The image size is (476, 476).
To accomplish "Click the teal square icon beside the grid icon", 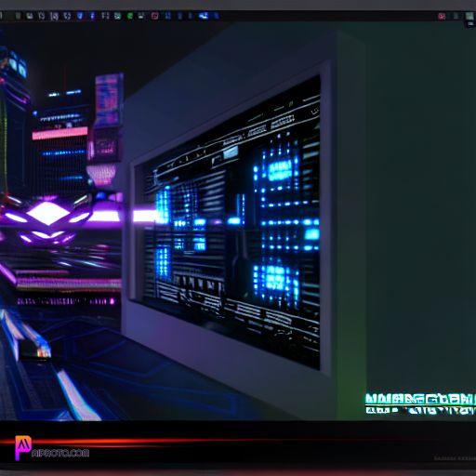I will (117, 16).
